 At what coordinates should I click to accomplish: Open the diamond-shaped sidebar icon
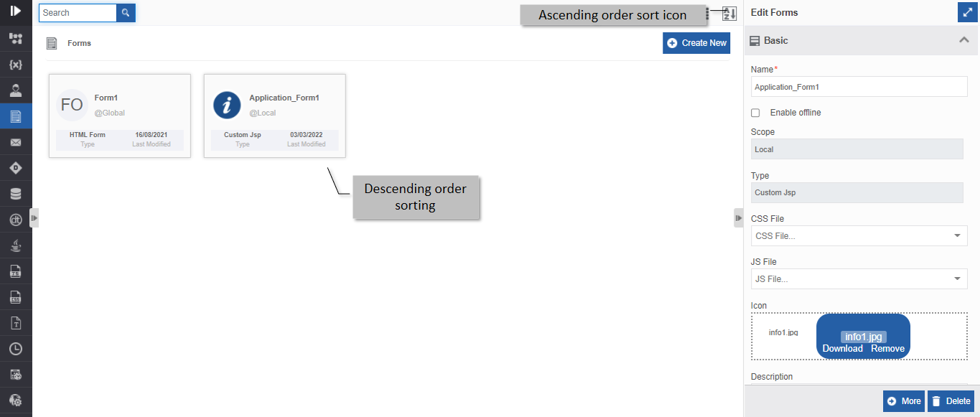(x=16, y=168)
